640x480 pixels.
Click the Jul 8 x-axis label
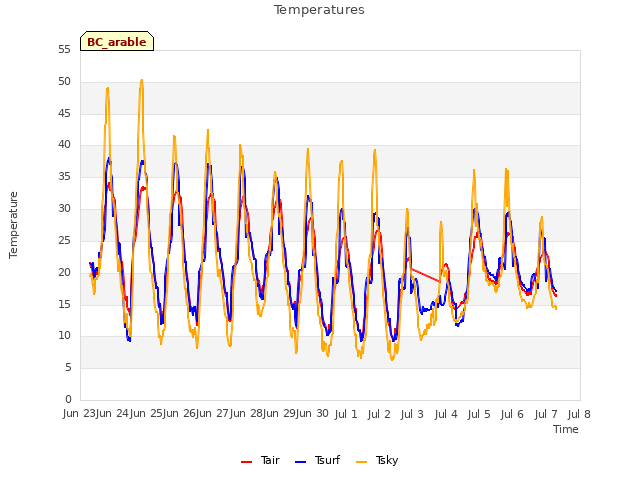point(579,414)
